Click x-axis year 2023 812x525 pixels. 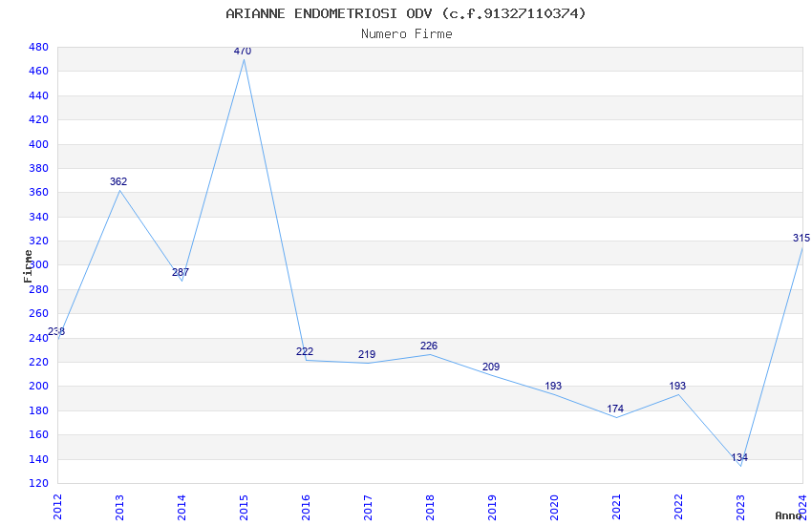pyautogui.click(x=741, y=507)
